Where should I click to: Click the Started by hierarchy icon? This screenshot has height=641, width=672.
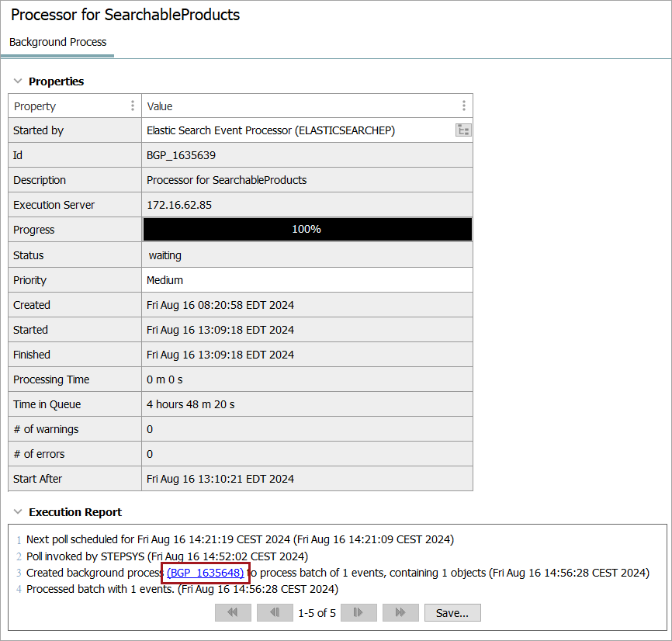(463, 130)
